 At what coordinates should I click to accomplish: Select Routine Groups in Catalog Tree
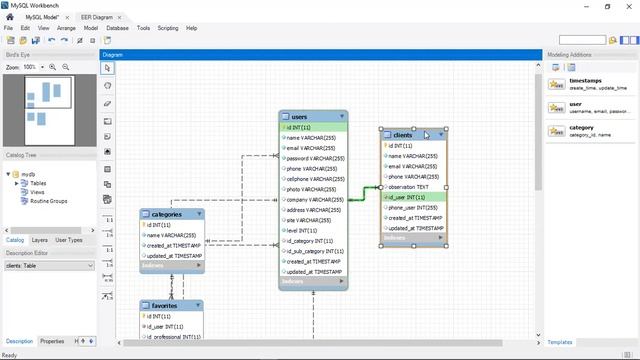click(49, 201)
